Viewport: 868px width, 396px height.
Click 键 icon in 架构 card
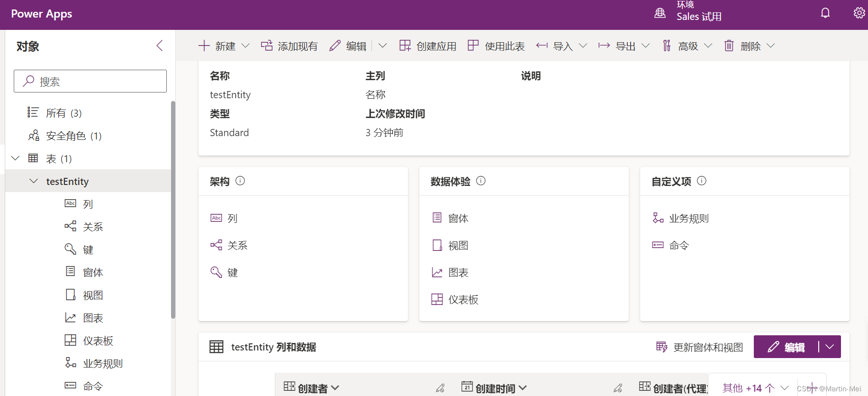(216, 272)
